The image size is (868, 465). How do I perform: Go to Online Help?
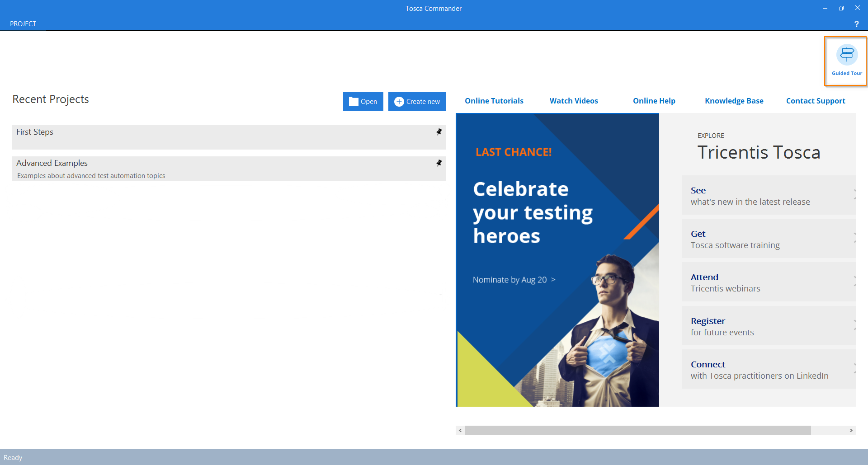click(654, 101)
